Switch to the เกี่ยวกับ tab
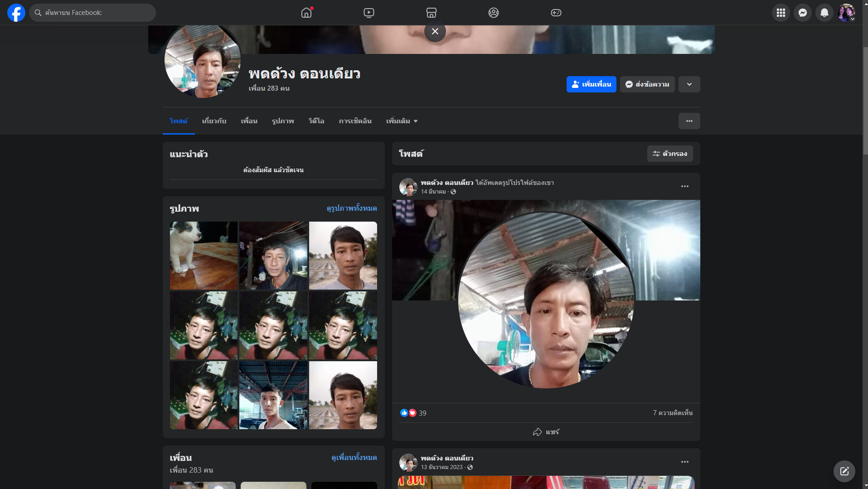Viewport: 868px width, 489px height. (x=214, y=121)
